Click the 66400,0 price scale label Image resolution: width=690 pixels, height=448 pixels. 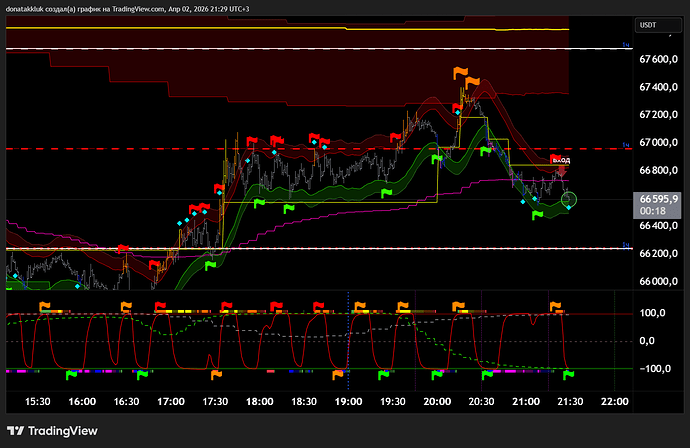pyautogui.click(x=658, y=226)
